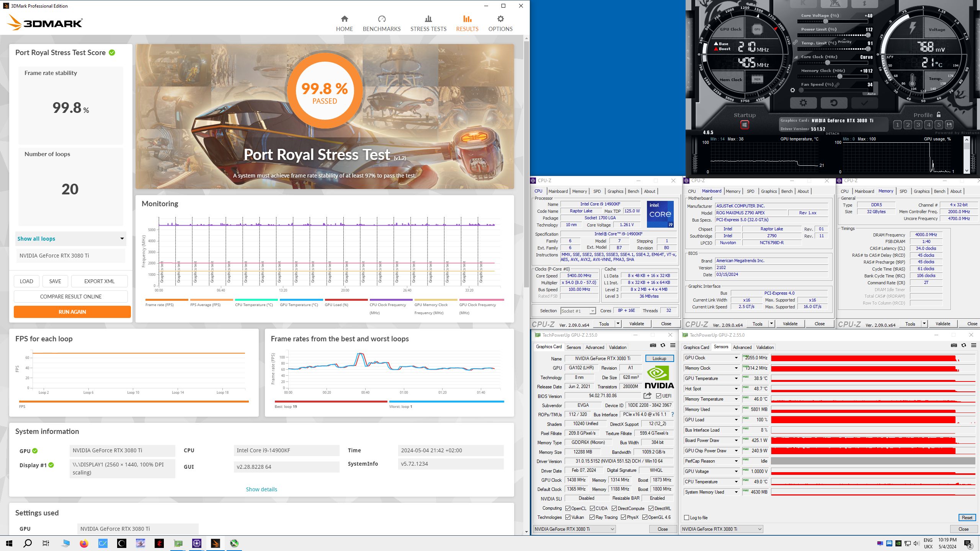Viewport: 980px width, 551px height.
Task: Take a screenshot in the GPU-Z Sensors window
Action: [954, 345]
